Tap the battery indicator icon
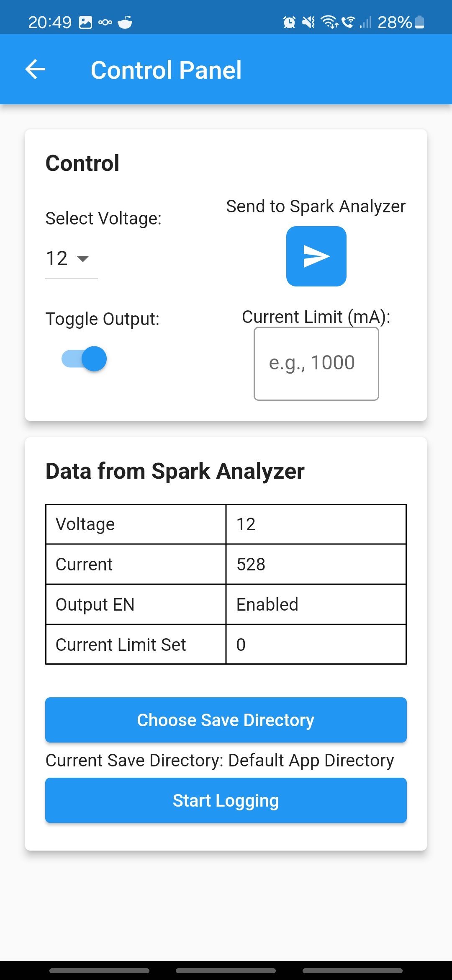Image resolution: width=452 pixels, height=980 pixels. point(420,22)
